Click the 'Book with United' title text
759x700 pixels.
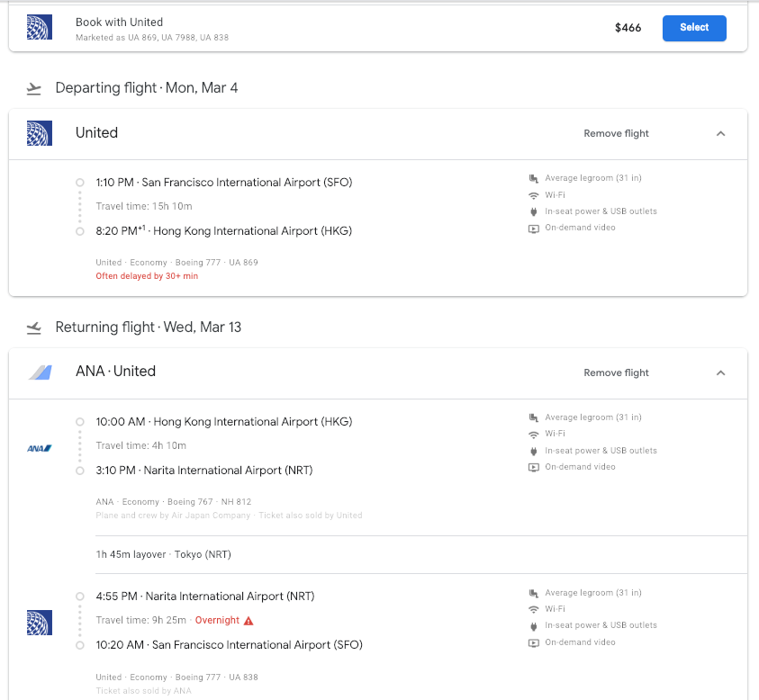(119, 22)
